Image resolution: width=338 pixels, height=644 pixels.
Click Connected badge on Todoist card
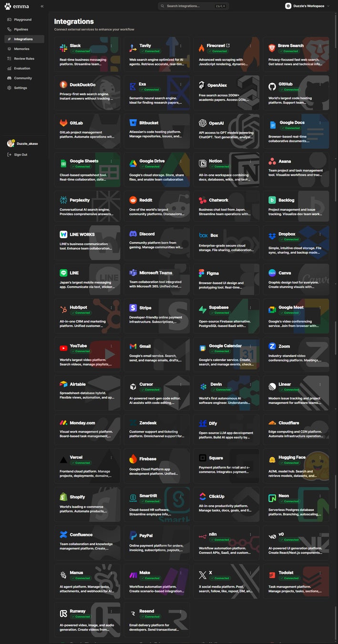pyautogui.click(x=290, y=578)
